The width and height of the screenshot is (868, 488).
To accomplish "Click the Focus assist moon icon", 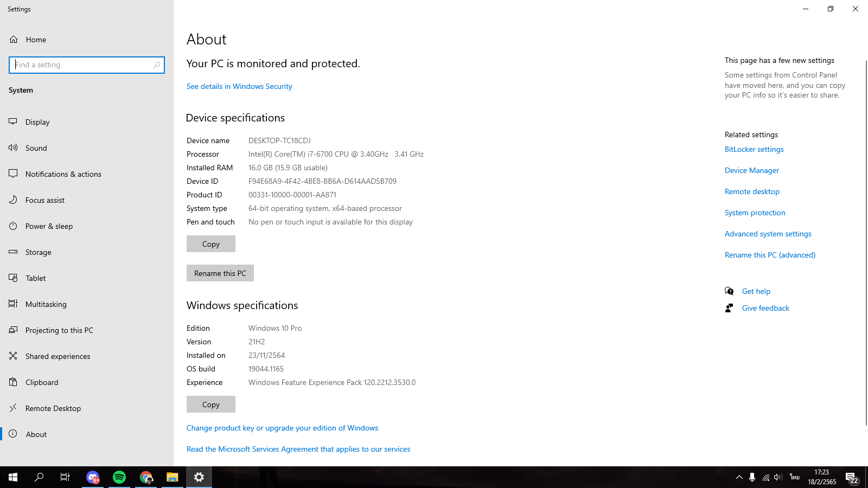I will pyautogui.click(x=13, y=200).
